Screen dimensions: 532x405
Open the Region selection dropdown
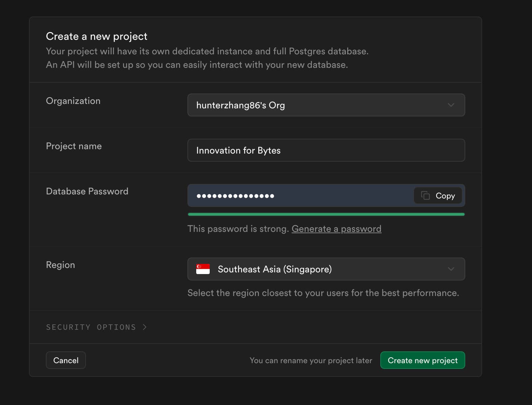click(326, 269)
